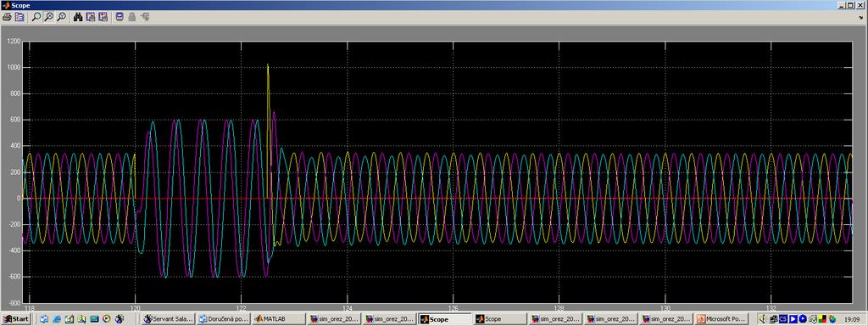
Task: Toggle the Floating scope button
Action: coord(120,17)
